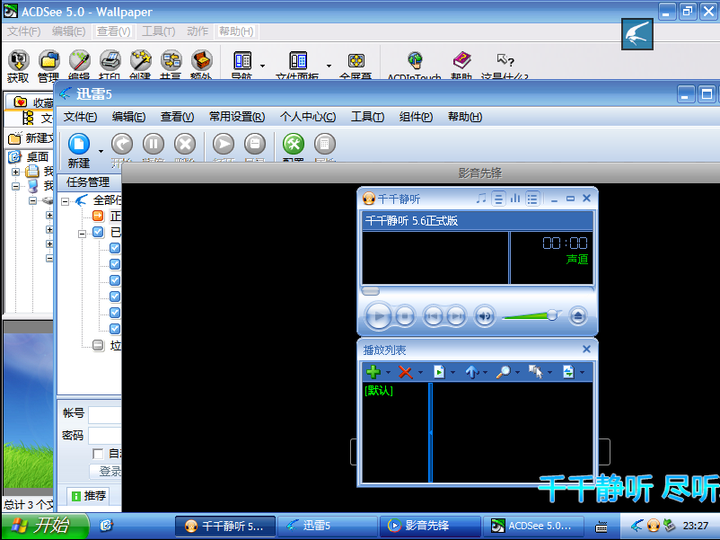Click the Thunder account (帐号) input field
720x540 pixels.
(105, 415)
